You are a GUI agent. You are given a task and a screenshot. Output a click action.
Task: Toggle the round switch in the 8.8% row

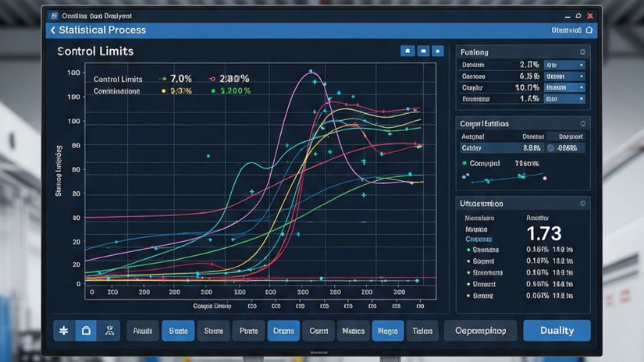(551, 148)
